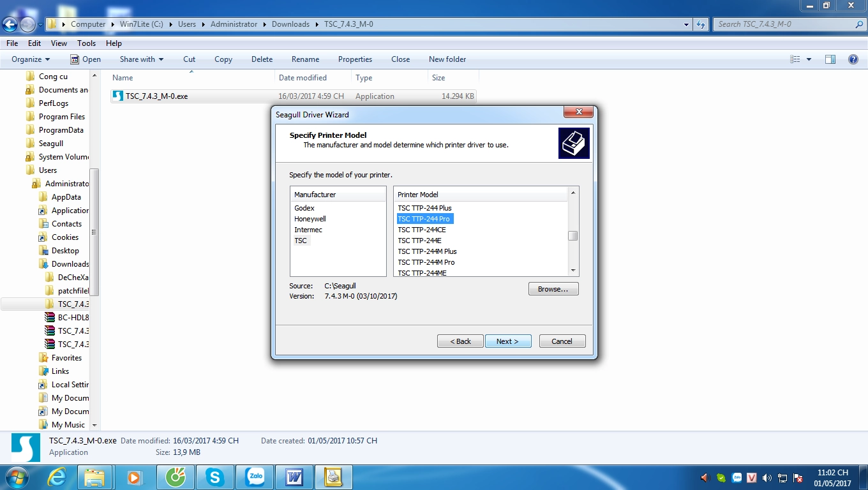This screenshot has height=490, width=868.
Task: Select TSC_7.4.3_M-0.exe file icon
Action: [117, 96]
